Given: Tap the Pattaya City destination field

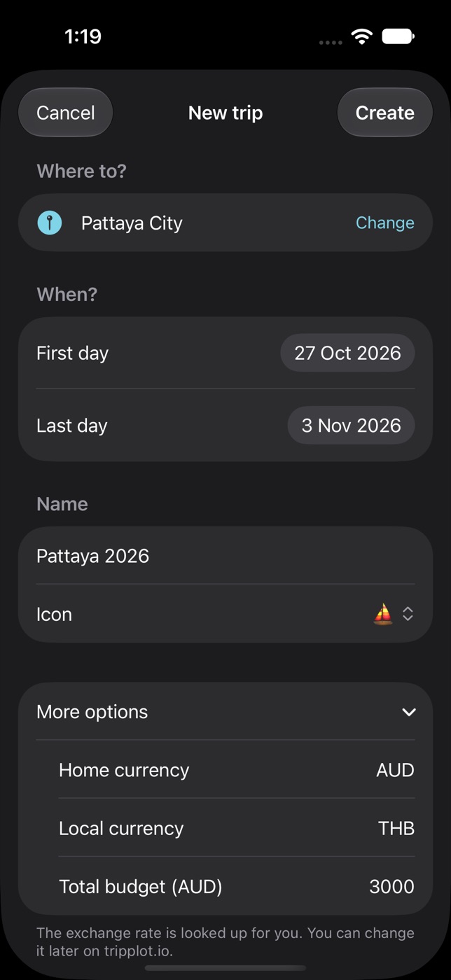Looking at the screenshot, I should coord(225,223).
